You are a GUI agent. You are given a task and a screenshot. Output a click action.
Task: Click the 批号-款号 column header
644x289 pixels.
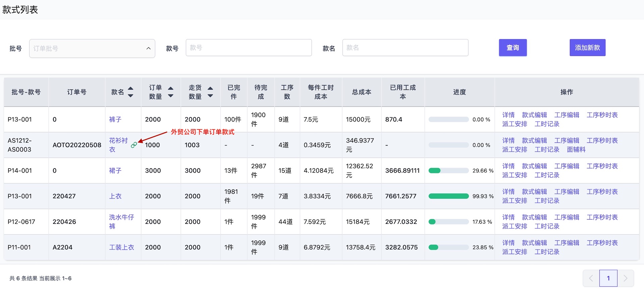coord(26,92)
